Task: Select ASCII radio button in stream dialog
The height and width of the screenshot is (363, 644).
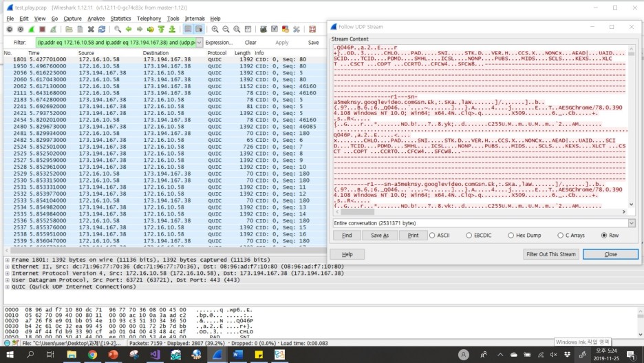Action: 440,236
